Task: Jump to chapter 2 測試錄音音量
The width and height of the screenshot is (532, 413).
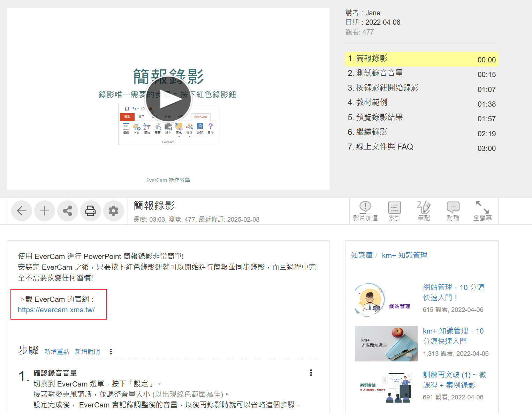Action: tap(379, 73)
